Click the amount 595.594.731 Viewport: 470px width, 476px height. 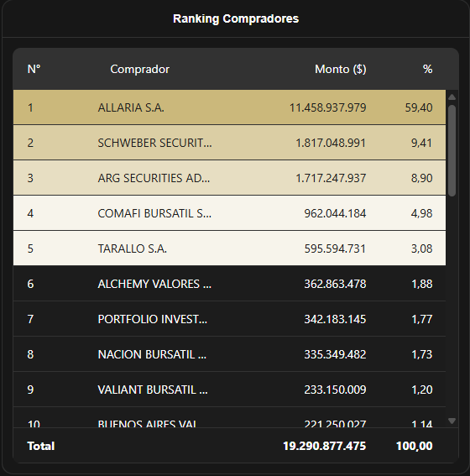pyautogui.click(x=335, y=248)
